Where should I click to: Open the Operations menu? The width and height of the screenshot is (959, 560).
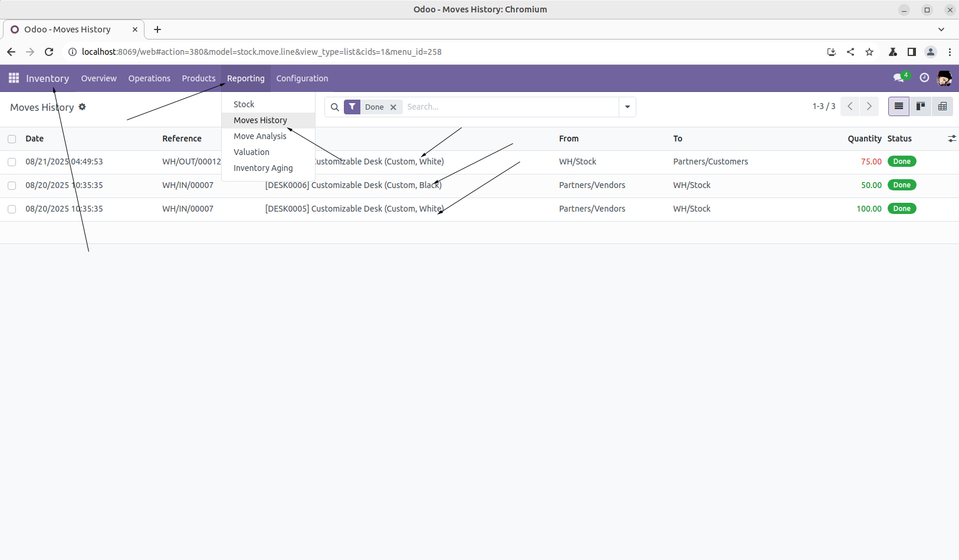click(x=149, y=78)
